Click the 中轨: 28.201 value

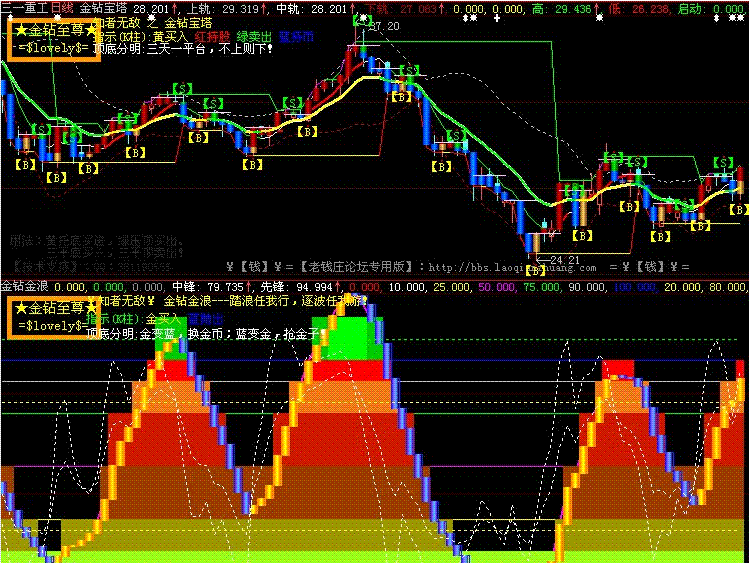coord(315,9)
